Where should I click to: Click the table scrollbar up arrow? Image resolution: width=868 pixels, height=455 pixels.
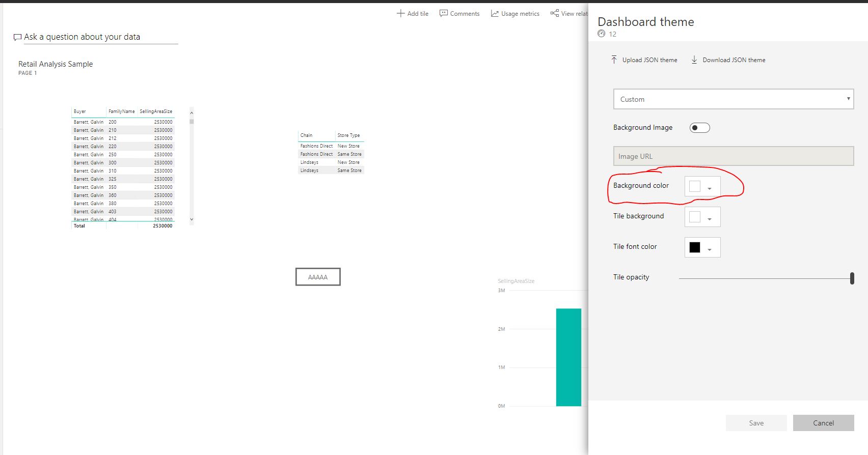(x=192, y=113)
